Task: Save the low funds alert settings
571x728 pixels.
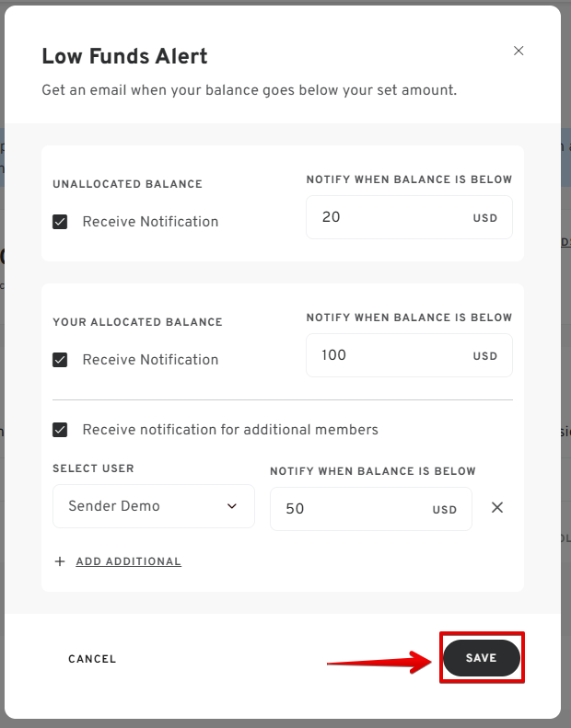Action: (x=482, y=658)
